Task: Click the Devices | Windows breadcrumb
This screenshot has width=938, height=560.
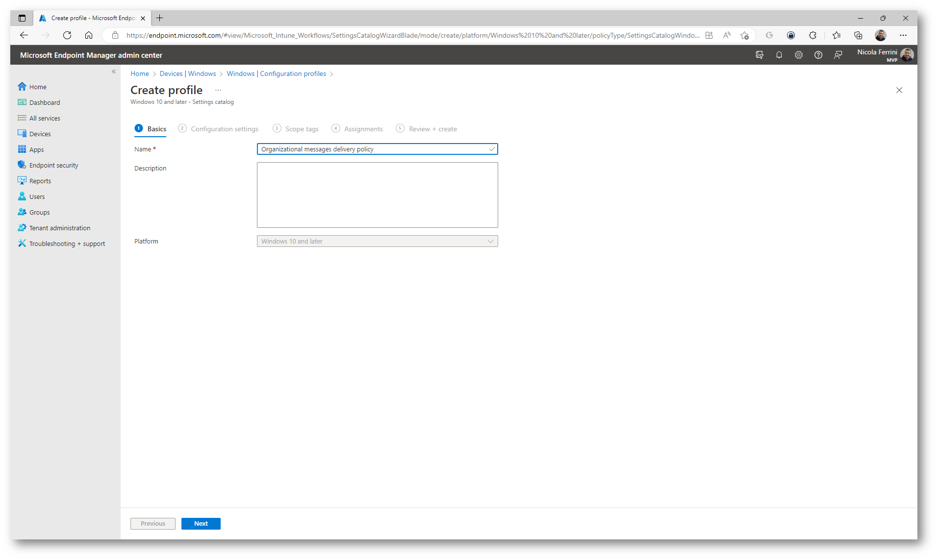Action: (x=188, y=73)
